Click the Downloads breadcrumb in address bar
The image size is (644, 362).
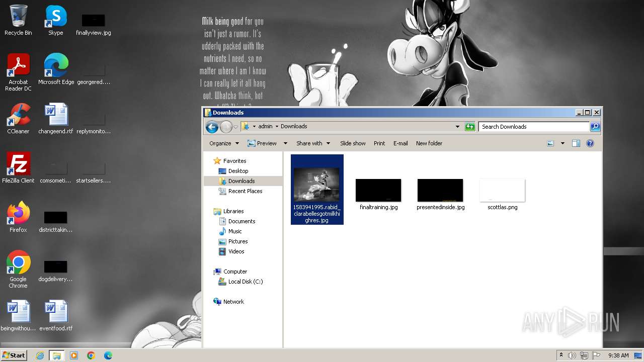tap(294, 127)
